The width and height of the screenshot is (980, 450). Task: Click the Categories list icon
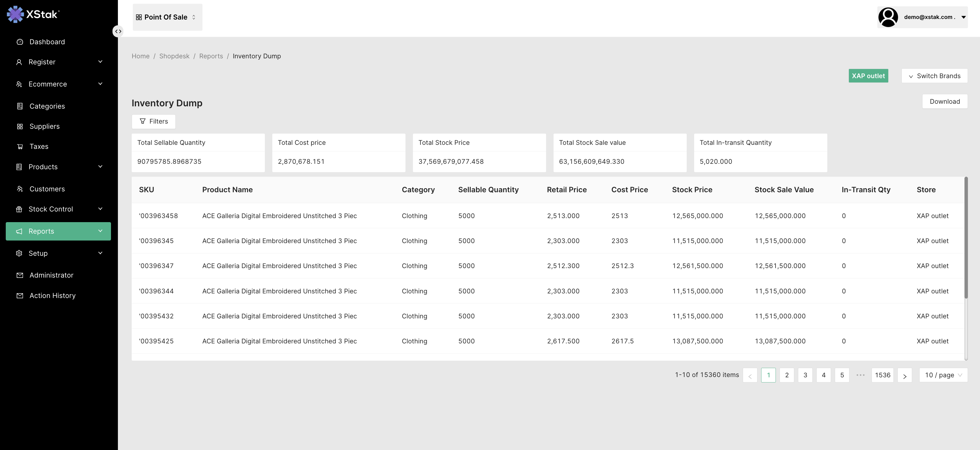point(20,106)
